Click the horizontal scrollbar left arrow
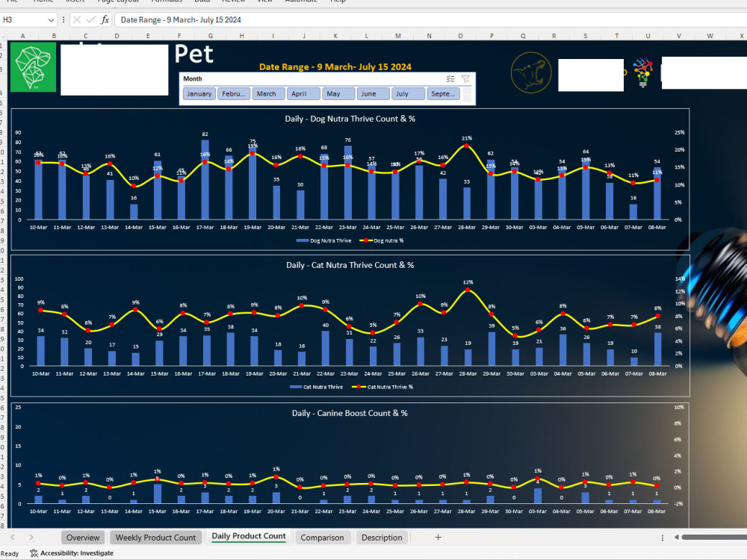 point(676,537)
